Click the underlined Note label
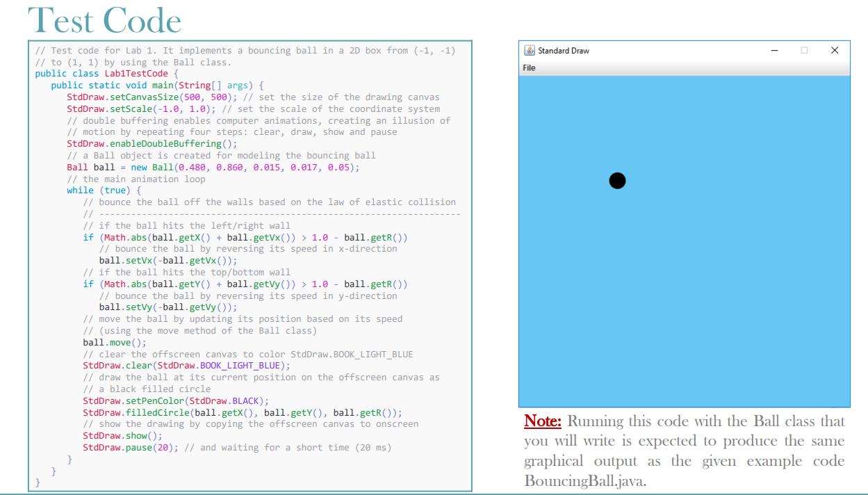Viewport: 868px width, 495px height. (x=542, y=421)
